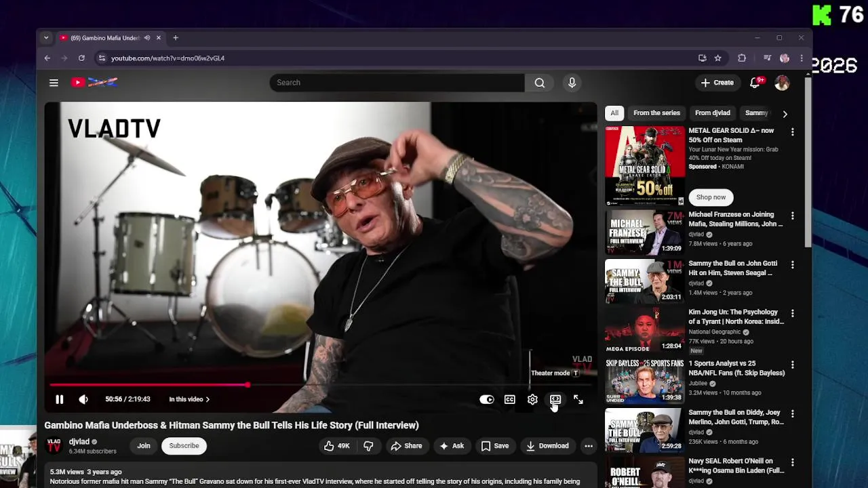Subscribe to djvlad channel

(x=184, y=446)
